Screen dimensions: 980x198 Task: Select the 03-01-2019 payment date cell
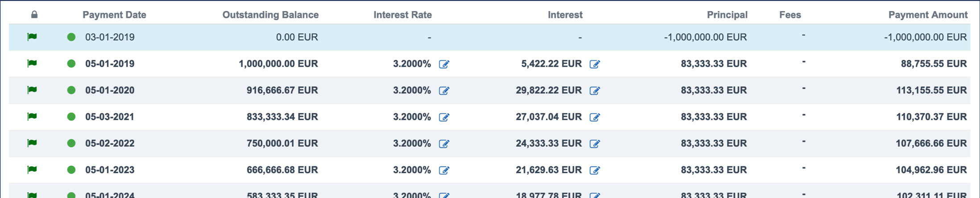pos(110,37)
